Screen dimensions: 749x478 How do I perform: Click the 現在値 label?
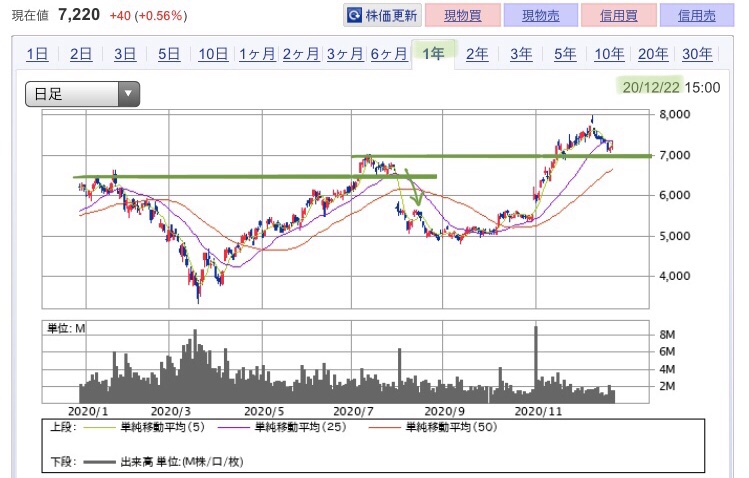(30, 16)
